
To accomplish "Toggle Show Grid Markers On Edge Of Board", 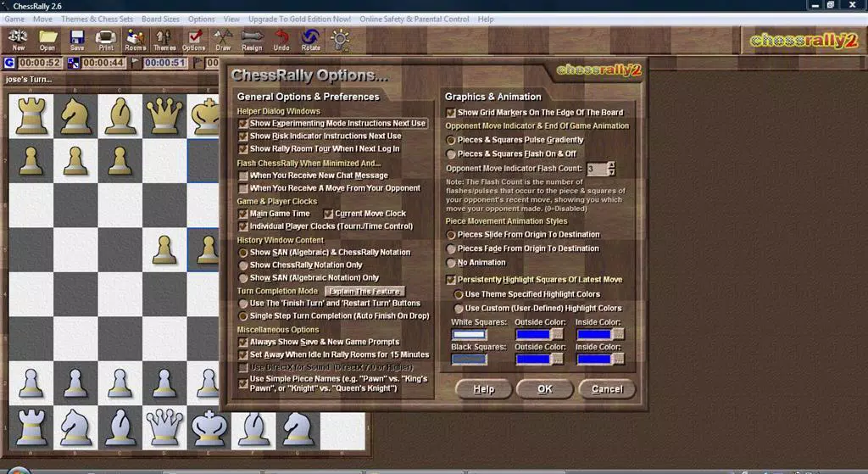I will (x=451, y=113).
